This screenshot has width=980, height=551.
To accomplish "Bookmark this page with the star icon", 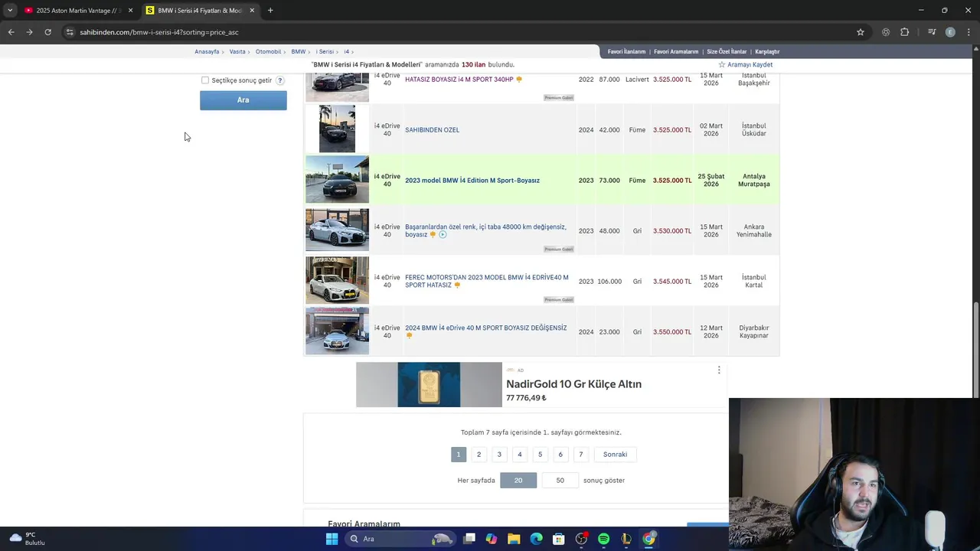I will point(861,32).
